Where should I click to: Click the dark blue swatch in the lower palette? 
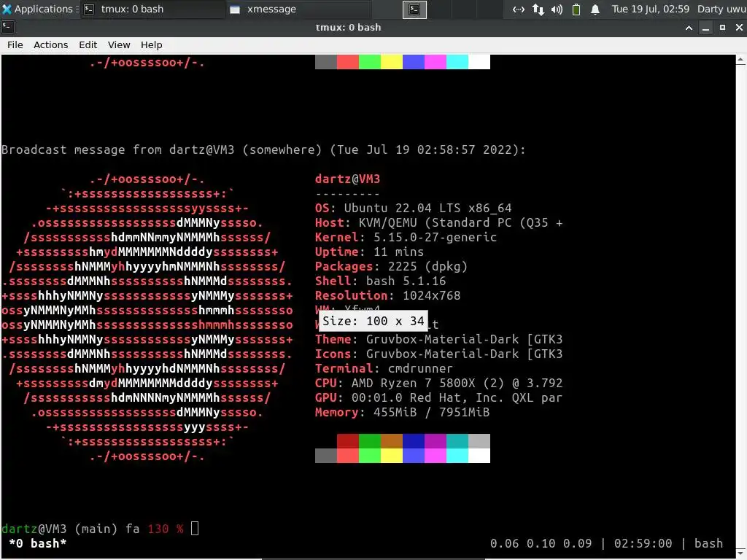click(414, 441)
